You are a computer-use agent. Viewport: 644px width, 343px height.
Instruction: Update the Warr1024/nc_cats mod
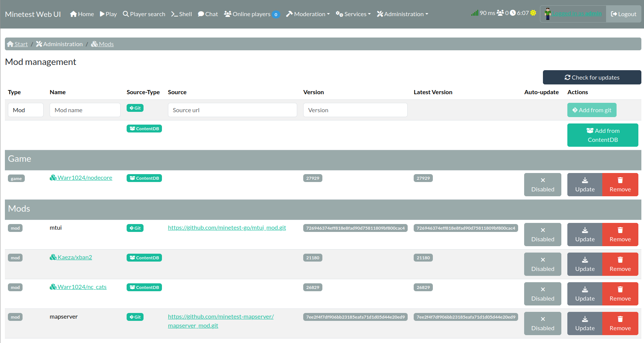[585, 294]
